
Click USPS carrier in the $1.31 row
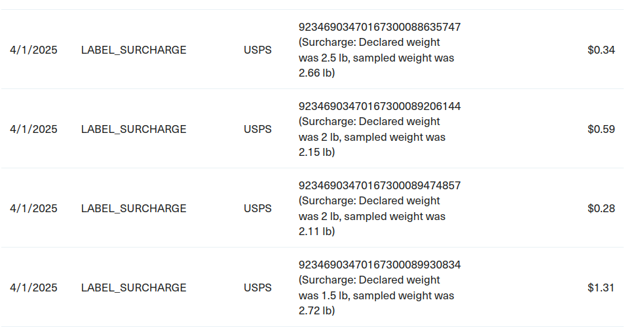(x=257, y=288)
